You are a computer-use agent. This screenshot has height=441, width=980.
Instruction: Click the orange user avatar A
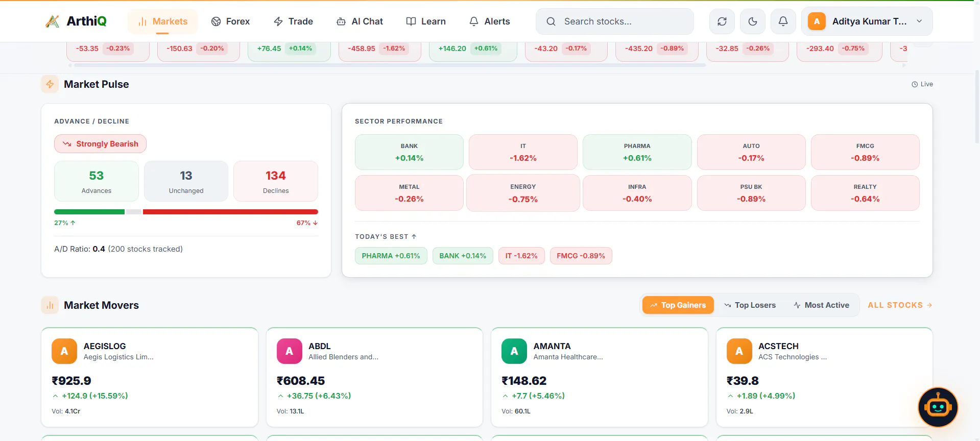(x=817, y=21)
